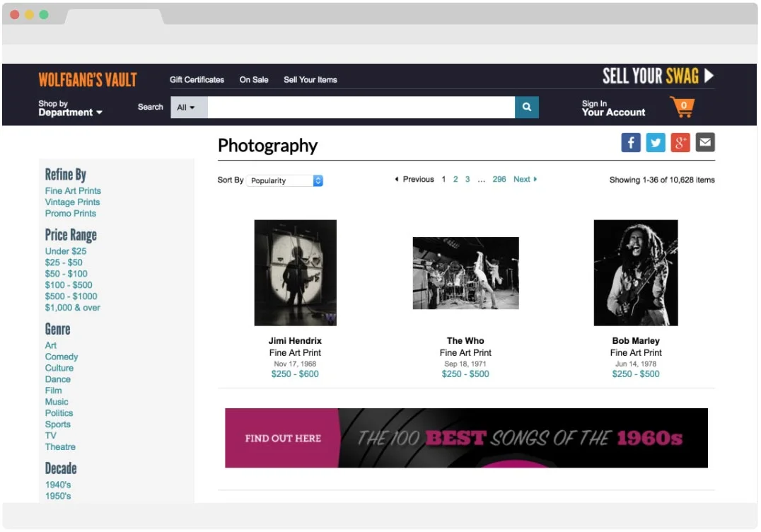The image size is (761, 532).
Task: Open Sell Your Items menu link
Action: point(310,80)
